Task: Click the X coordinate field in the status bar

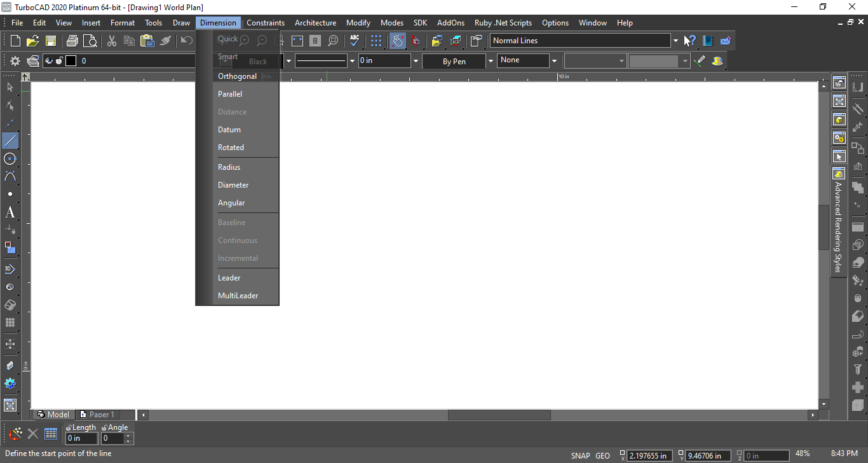Action: [649, 455]
